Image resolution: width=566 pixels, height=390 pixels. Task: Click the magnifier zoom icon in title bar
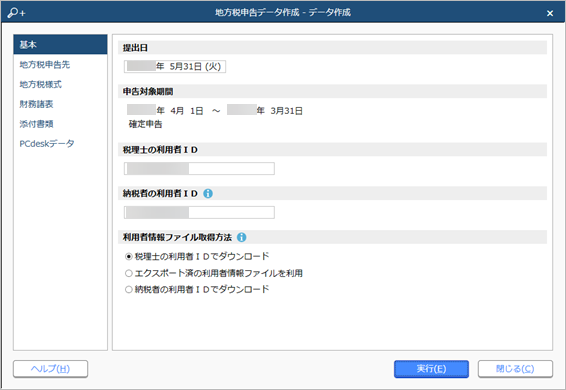[x=16, y=13]
